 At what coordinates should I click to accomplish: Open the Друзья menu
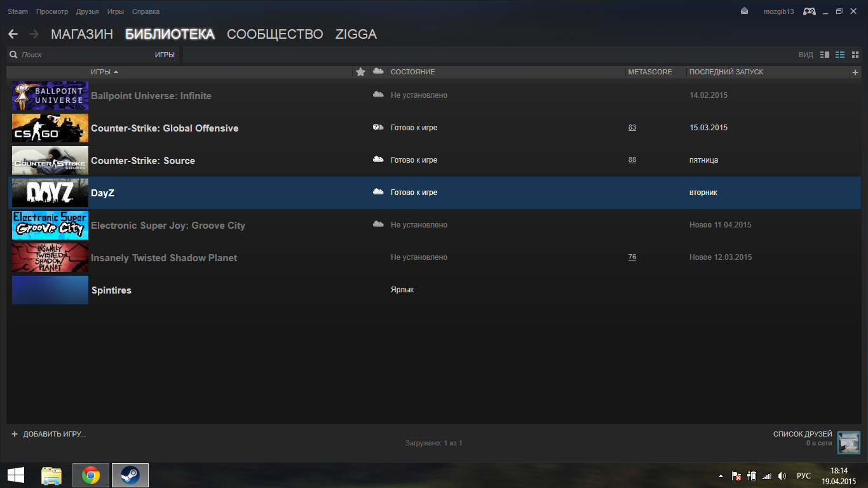tap(87, 11)
